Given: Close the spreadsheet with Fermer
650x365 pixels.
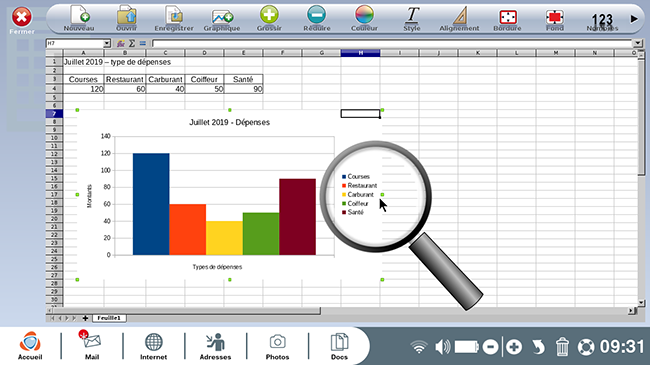Looking at the screenshot, I should coord(22,20).
